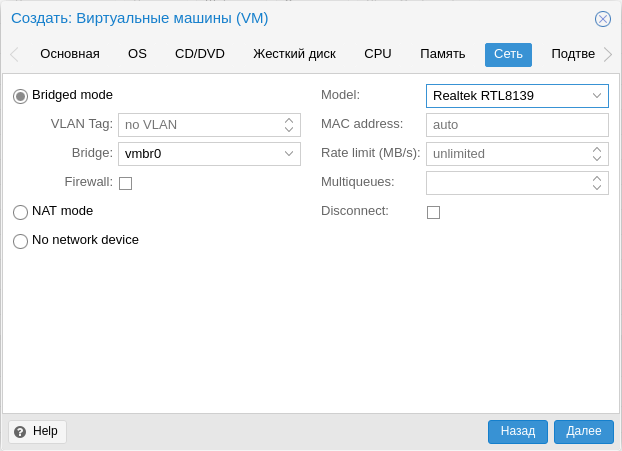Screen dimensions: 622x451
Task: Expand the Bridge vmbr0 dropdown
Action: [x=289, y=154]
